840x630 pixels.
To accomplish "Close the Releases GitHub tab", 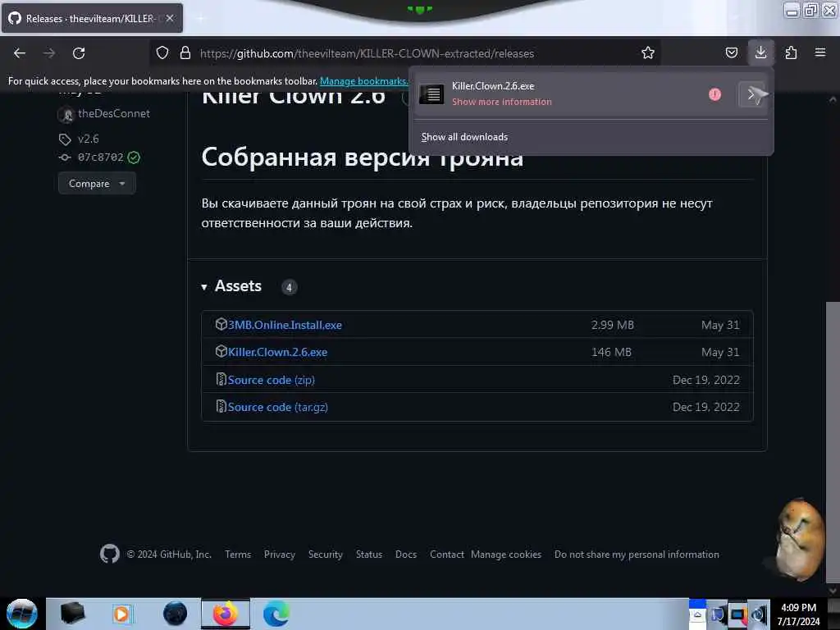I will tap(169, 18).
